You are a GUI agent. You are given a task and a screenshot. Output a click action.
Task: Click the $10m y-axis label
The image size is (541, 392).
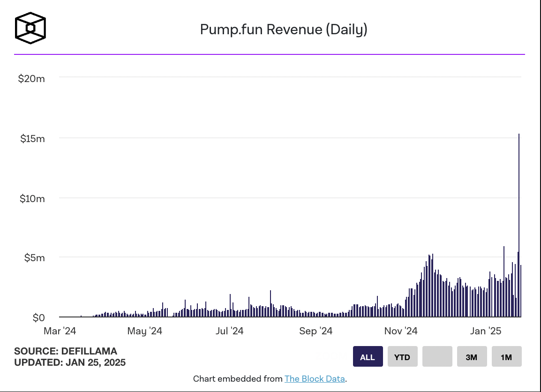point(32,198)
